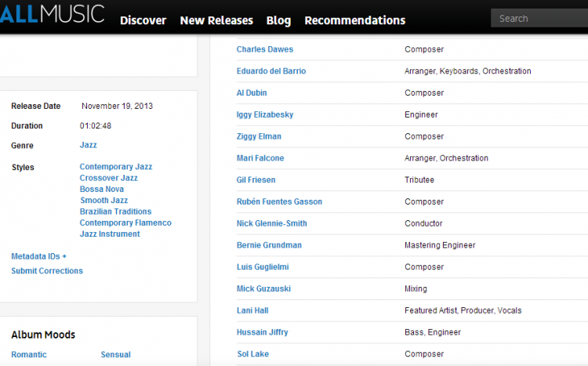This screenshot has height=366, width=588.
Task: Click the Sensual album mood
Action: tap(115, 355)
